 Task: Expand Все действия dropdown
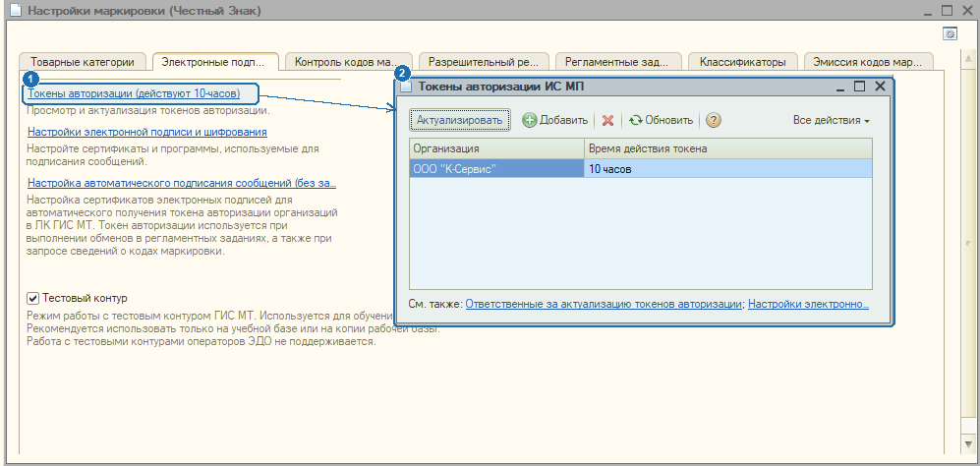point(832,120)
